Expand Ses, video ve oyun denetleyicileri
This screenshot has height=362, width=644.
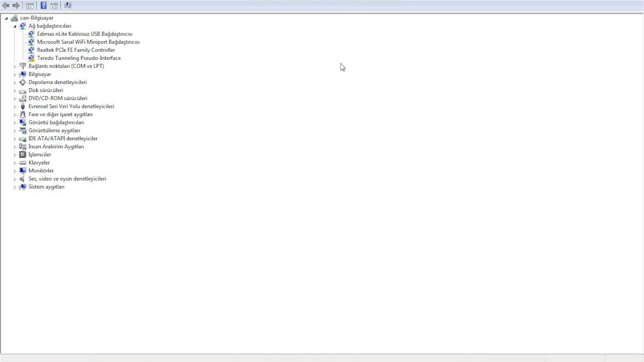click(x=15, y=179)
